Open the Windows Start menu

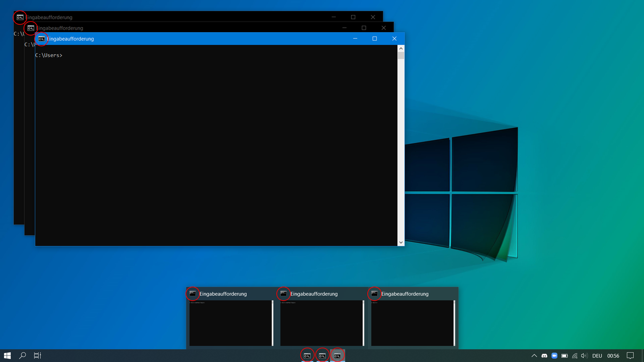[8, 355]
